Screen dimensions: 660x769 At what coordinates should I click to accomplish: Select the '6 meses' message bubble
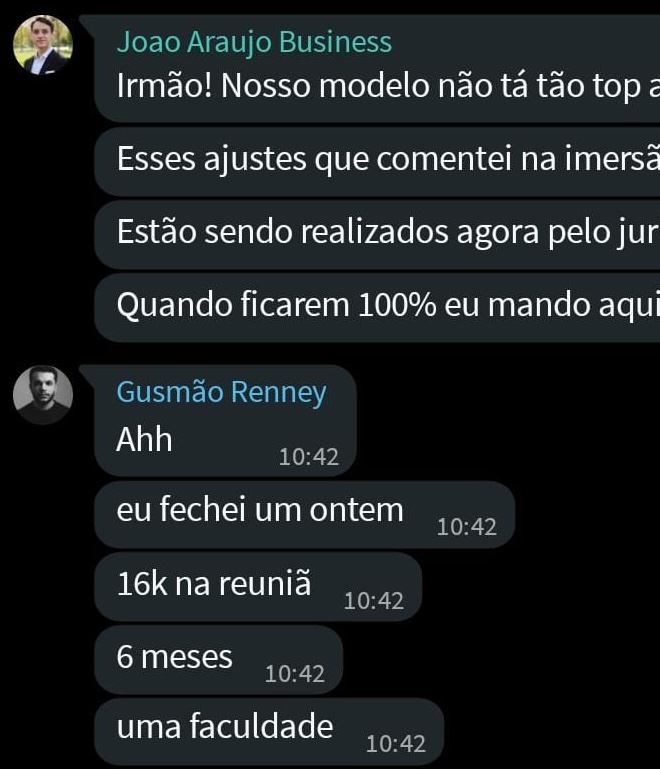(x=218, y=660)
